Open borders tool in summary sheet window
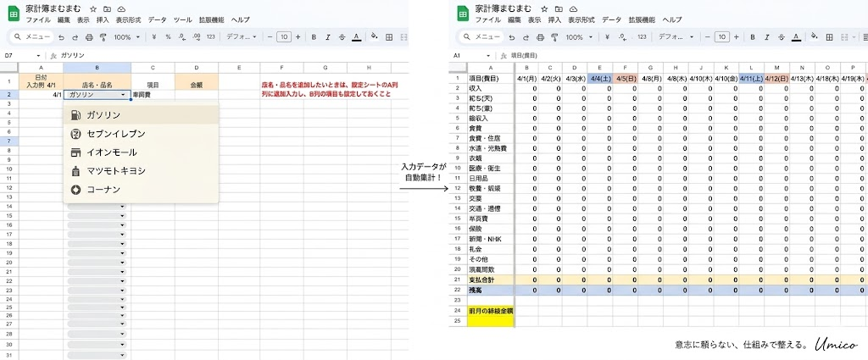Image resolution: width=868 pixels, height=360 pixels. pyautogui.click(x=829, y=37)
